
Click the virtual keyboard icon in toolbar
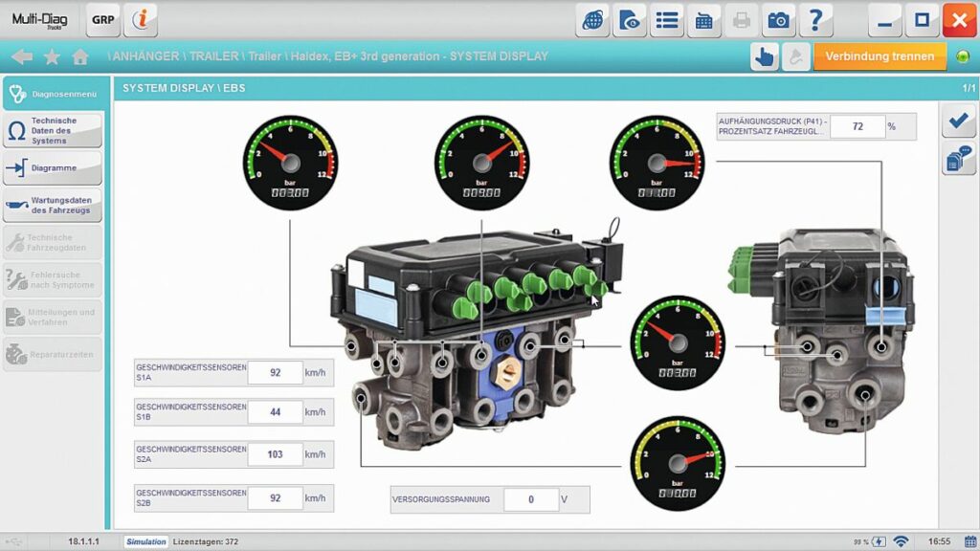pos(704,20)
